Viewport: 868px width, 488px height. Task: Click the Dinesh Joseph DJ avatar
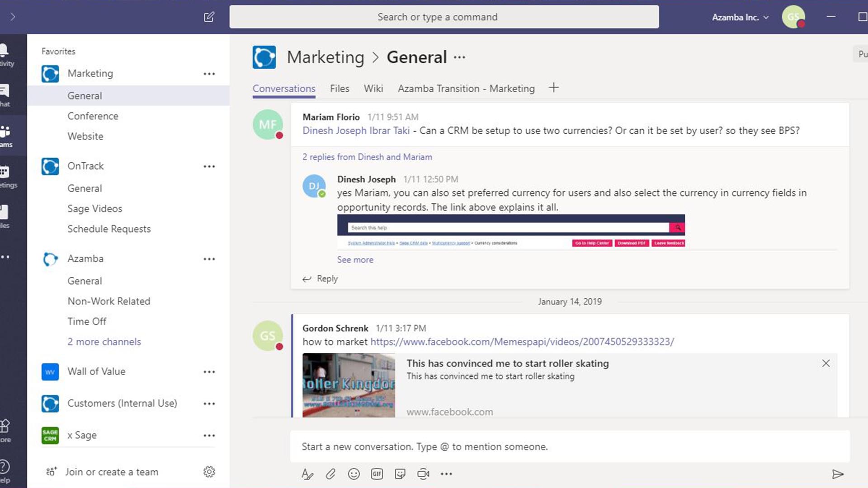(x=314, y=186)
